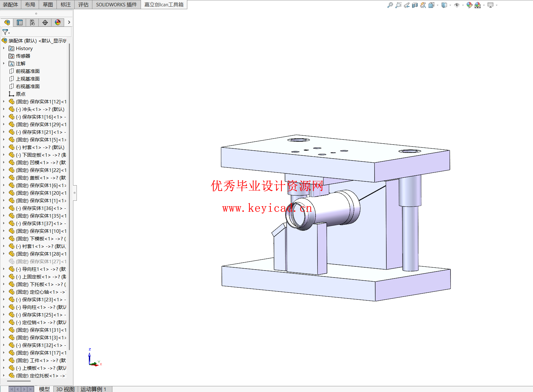533x392 pixels.
Task: Open the 草图 ribbon tab
Action: pos(48,5)
